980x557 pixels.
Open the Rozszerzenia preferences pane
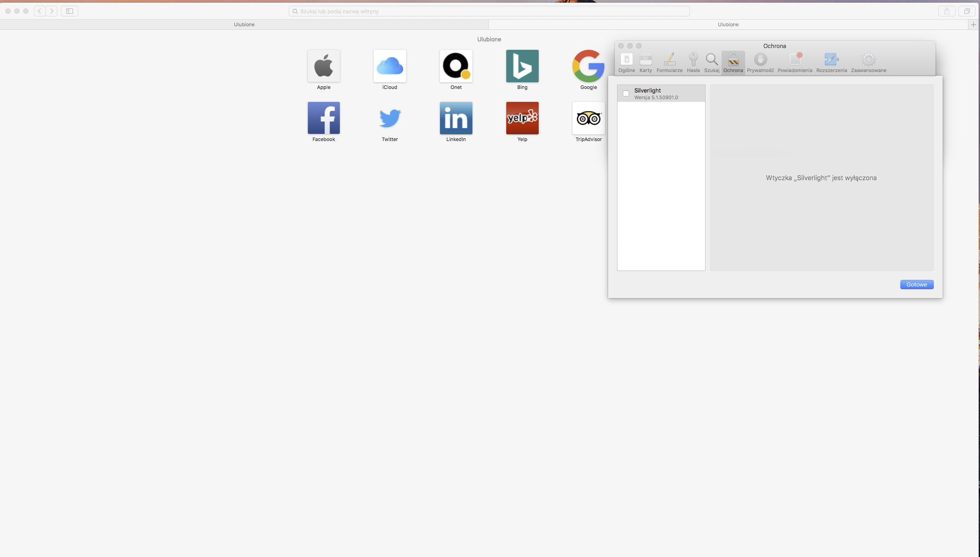[x=831, y=62]
